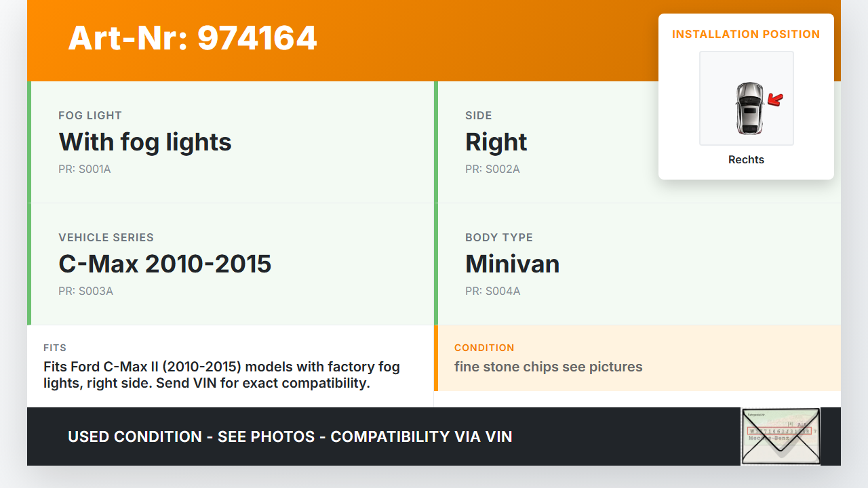Click the PR: S002A code
868x488 pixels.
[x=492, y=169]
